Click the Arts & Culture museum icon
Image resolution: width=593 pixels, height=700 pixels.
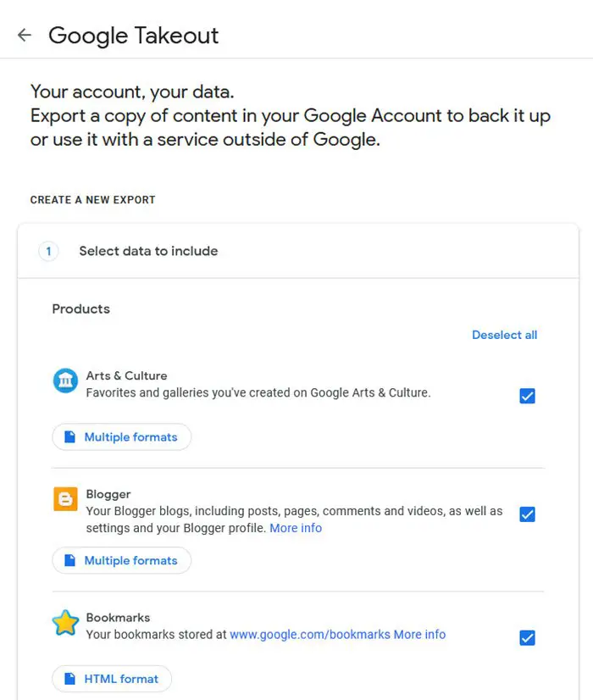pos(65,382)
